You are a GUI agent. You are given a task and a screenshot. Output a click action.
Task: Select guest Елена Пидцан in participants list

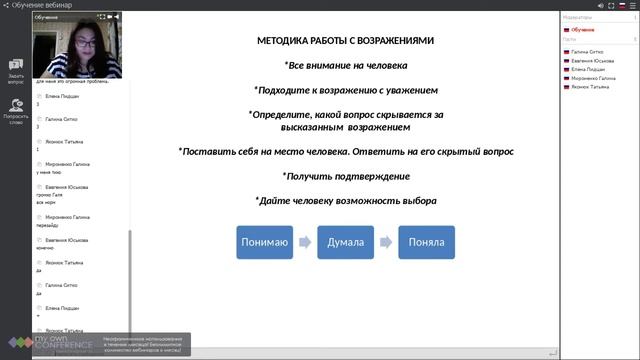pos(588,69)
